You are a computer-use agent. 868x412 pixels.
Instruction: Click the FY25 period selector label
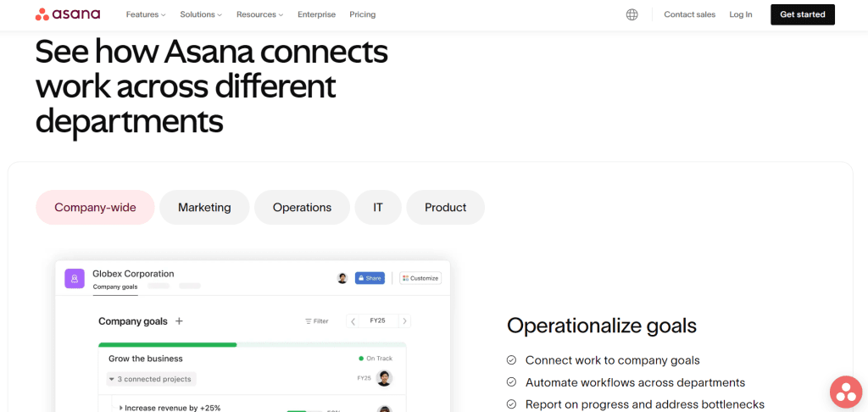point(379,321)
